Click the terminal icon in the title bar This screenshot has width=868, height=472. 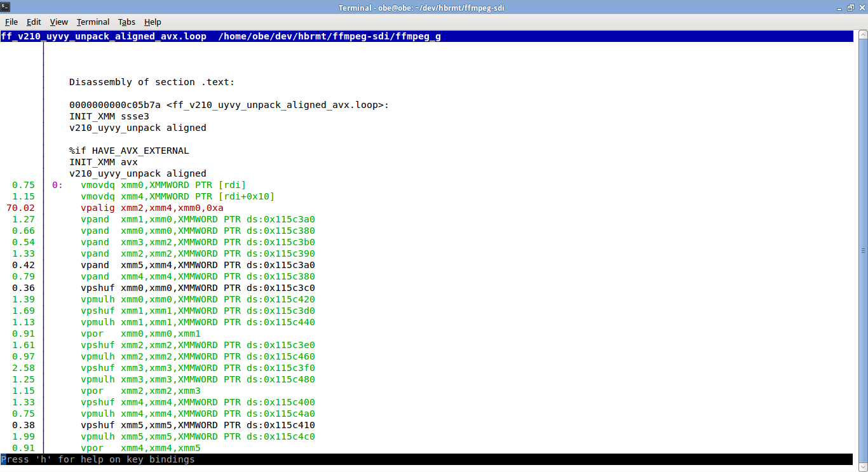point(5,8)
